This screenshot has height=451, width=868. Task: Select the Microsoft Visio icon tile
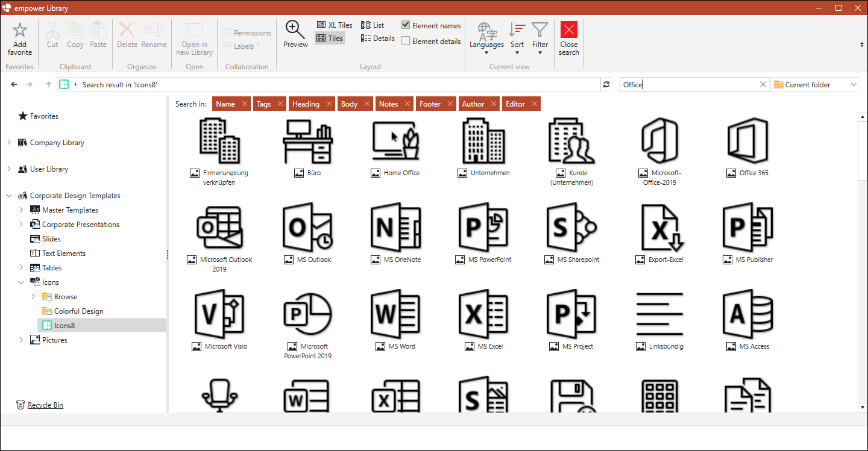pyautogui.click(x=219, y=320)
